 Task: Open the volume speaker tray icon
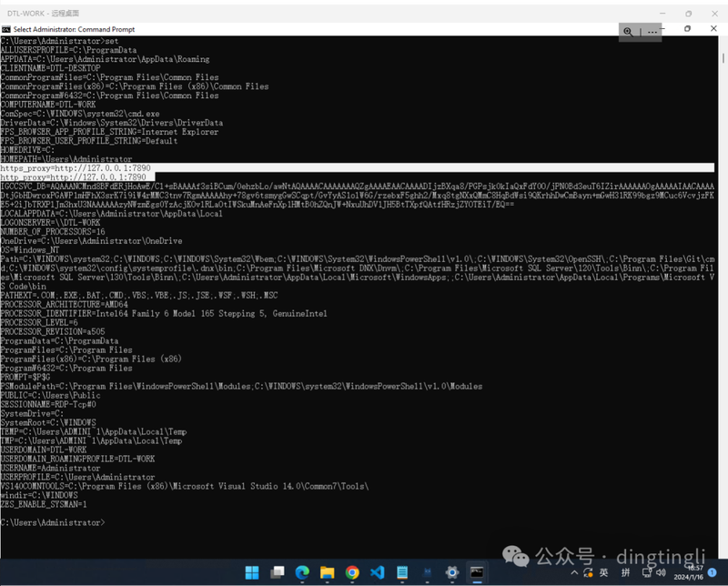(661, 572)
